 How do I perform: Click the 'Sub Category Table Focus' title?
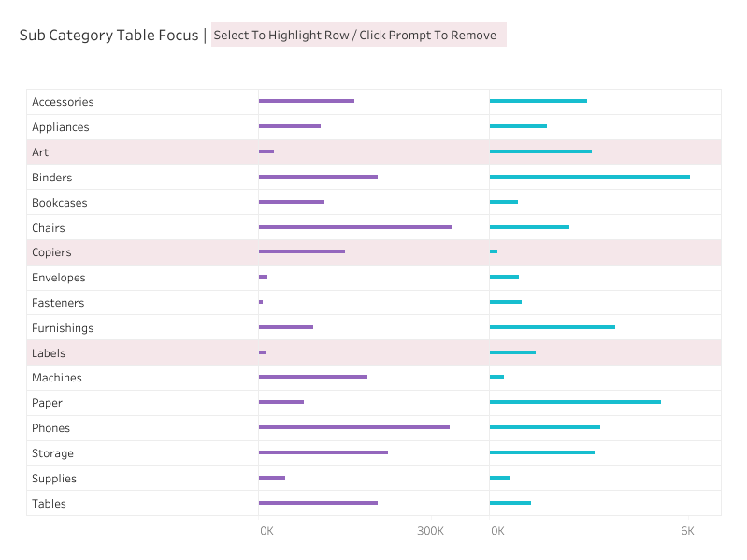pos(108,36)
